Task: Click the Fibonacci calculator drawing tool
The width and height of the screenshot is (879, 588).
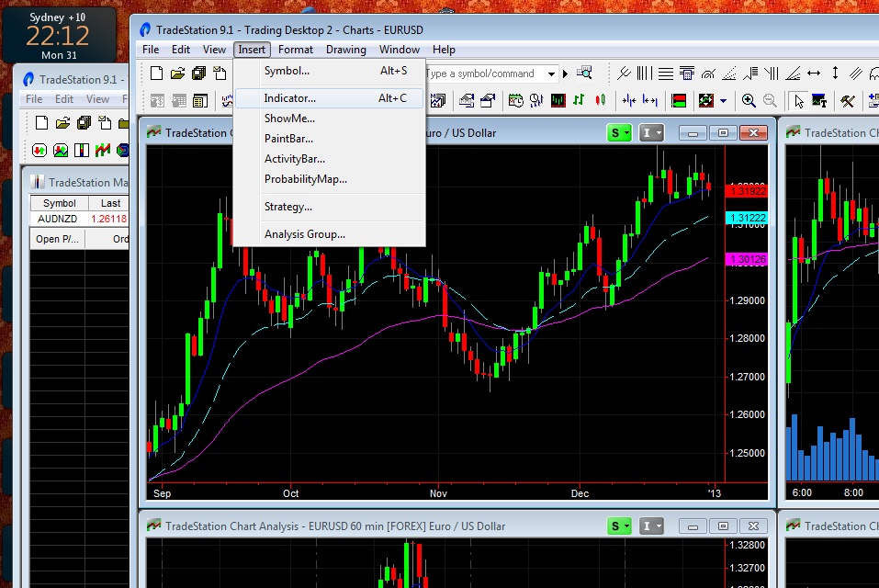Action: pyautogui.click(x=687, y=73)
